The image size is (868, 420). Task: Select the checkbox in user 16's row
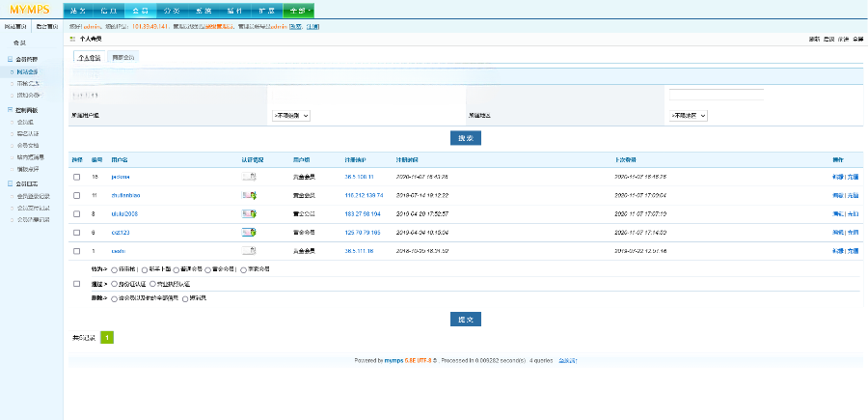pyautogui.click(x=77, y=177)
